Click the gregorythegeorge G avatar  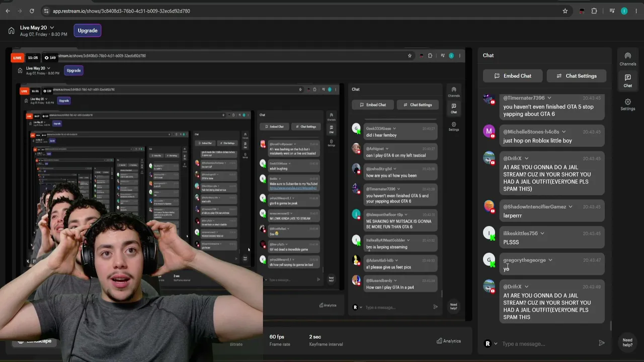(489, 260)
